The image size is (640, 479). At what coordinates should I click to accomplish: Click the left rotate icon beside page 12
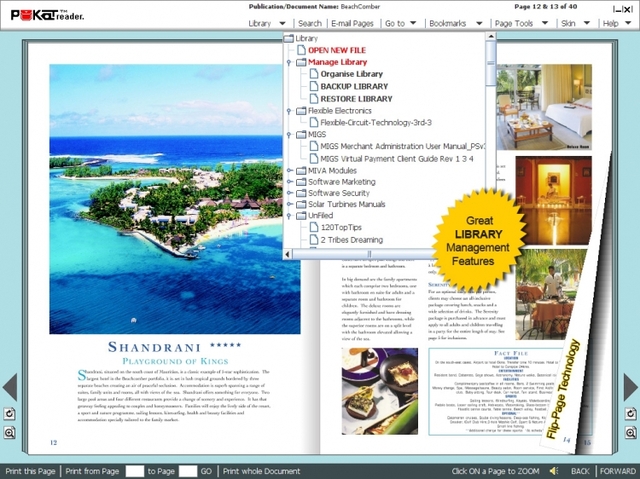[9, 414]
